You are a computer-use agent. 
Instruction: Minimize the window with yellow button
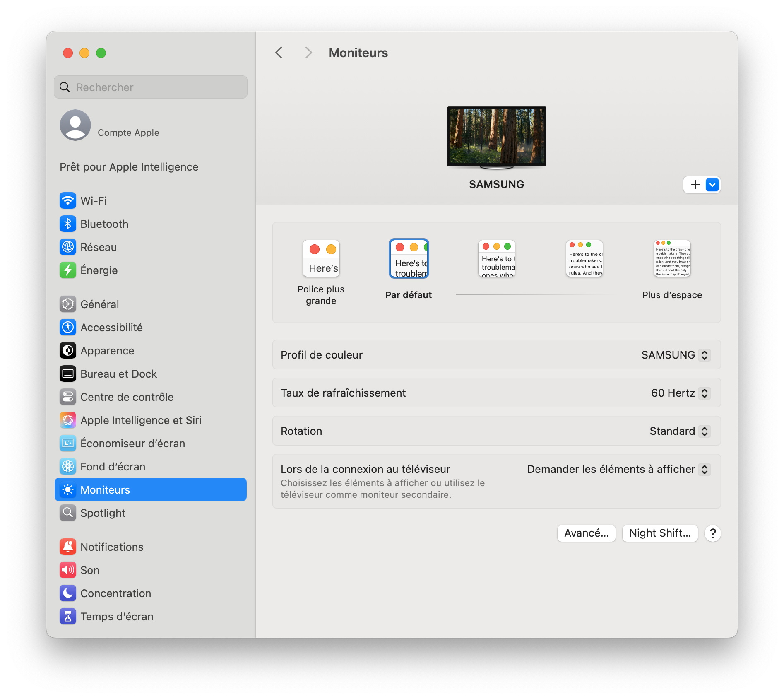pyautogui.click(x=84, y=53)
